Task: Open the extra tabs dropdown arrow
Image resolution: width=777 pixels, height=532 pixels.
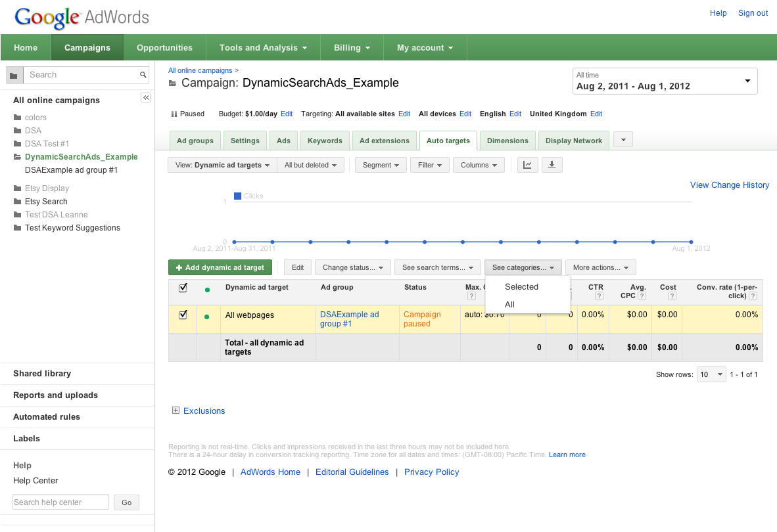Action: [623, 139]
